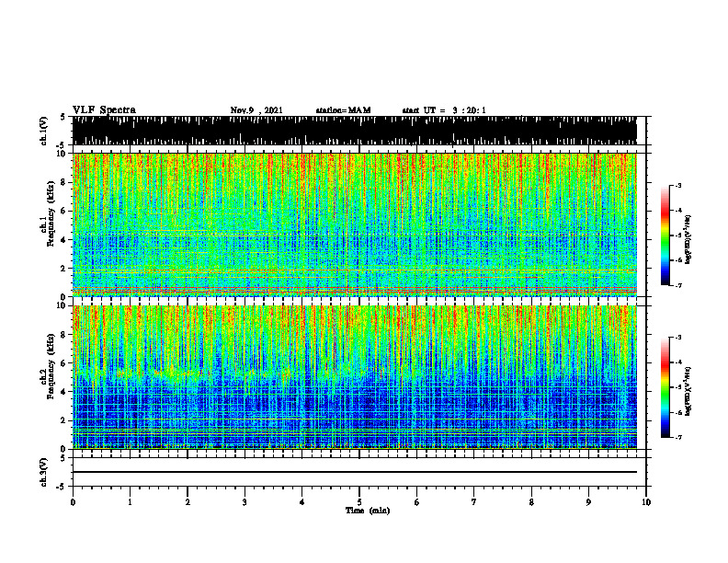
Task: Click time axis tick label "5"
Action: pyautogui.click(x=359, y=502)
